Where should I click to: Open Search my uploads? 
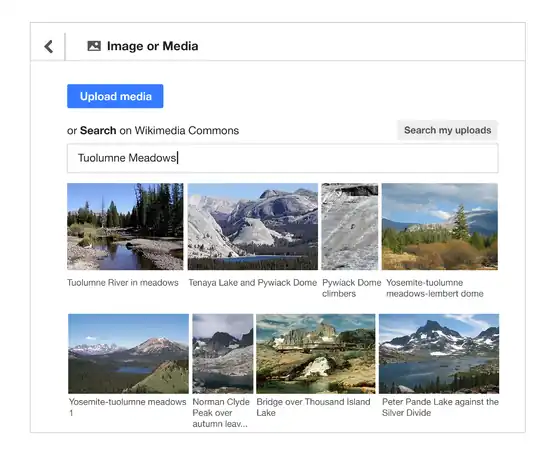tap(447, 130)
